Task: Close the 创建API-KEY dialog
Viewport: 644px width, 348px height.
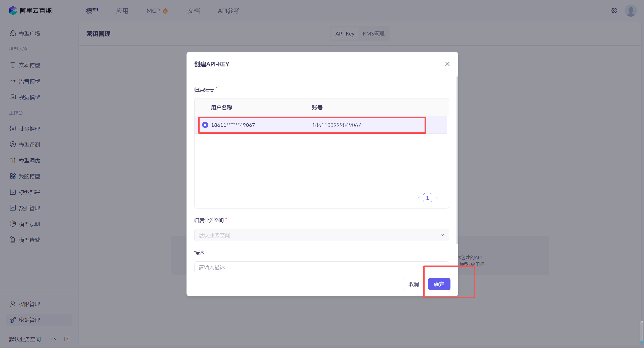Action: (x=447, y=64)
